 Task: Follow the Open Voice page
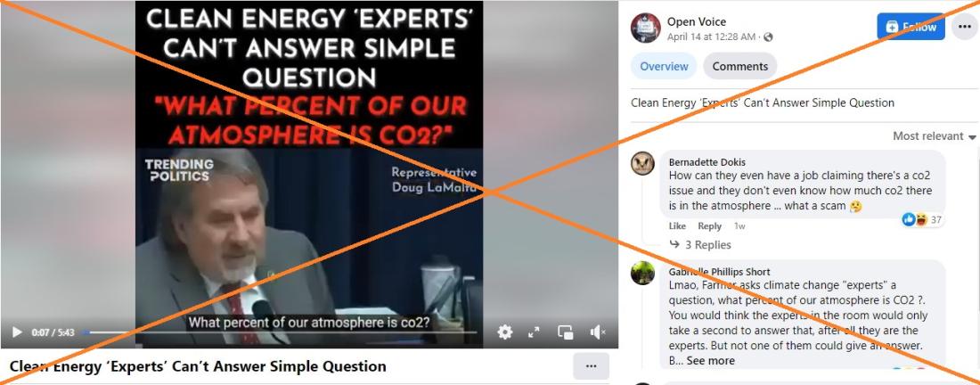click(x=911, y=27)
